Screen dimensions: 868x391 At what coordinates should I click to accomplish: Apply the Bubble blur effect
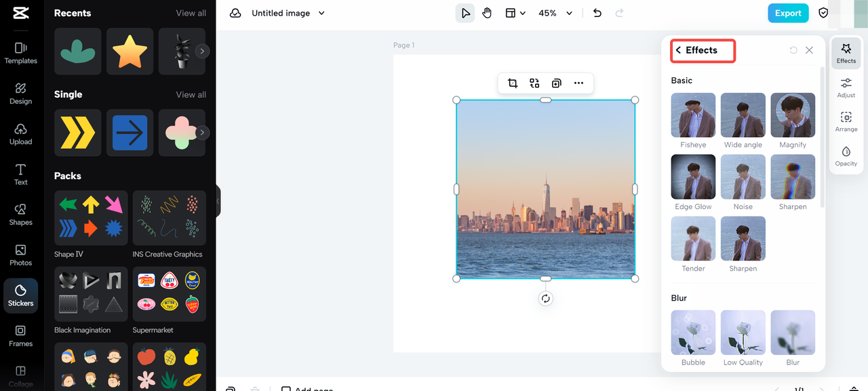(693, 333)
